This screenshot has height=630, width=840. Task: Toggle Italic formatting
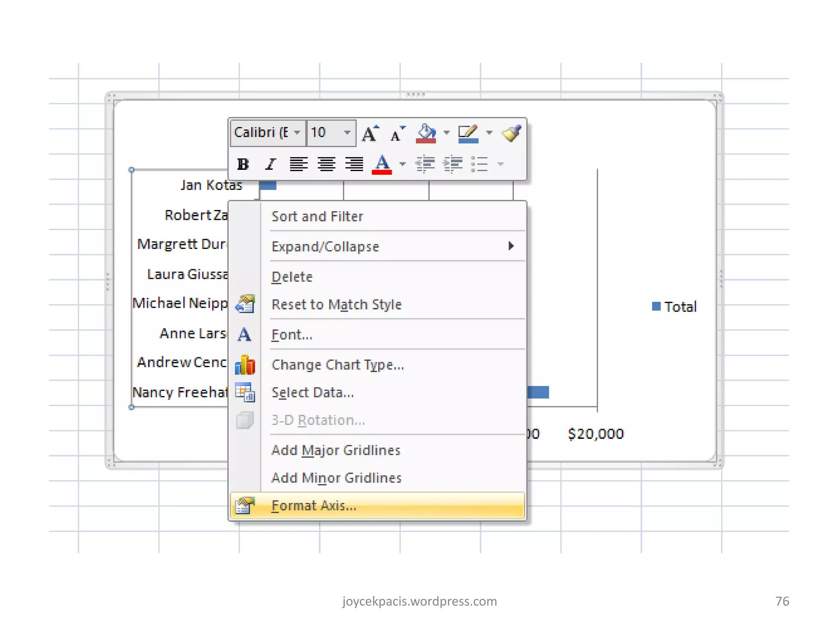[x=270, y=164]
